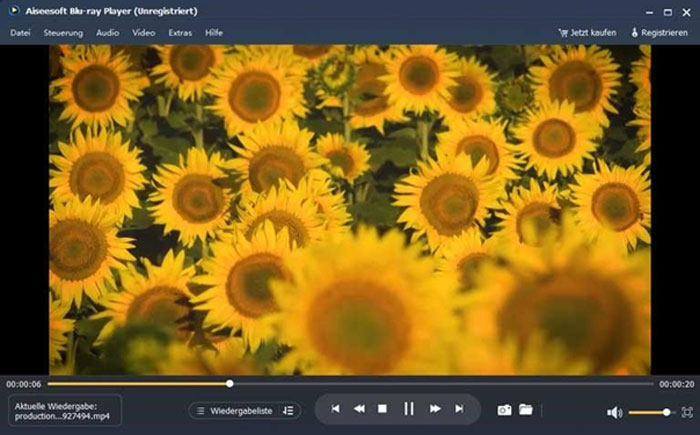The image size is (700, 435).
Task: Click Jetzt kaufen link
Action: (588, 33)
